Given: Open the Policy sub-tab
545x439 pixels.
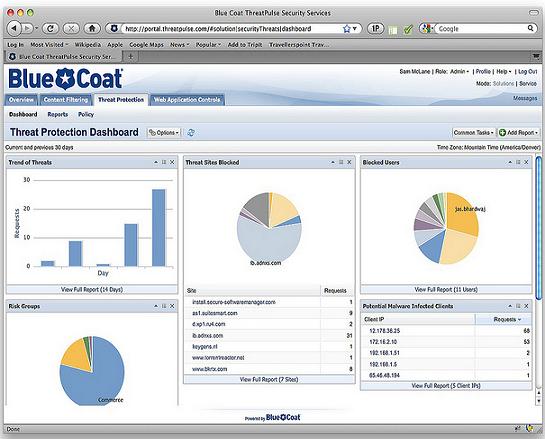Looking at the screenshot, I should [86, 114].
